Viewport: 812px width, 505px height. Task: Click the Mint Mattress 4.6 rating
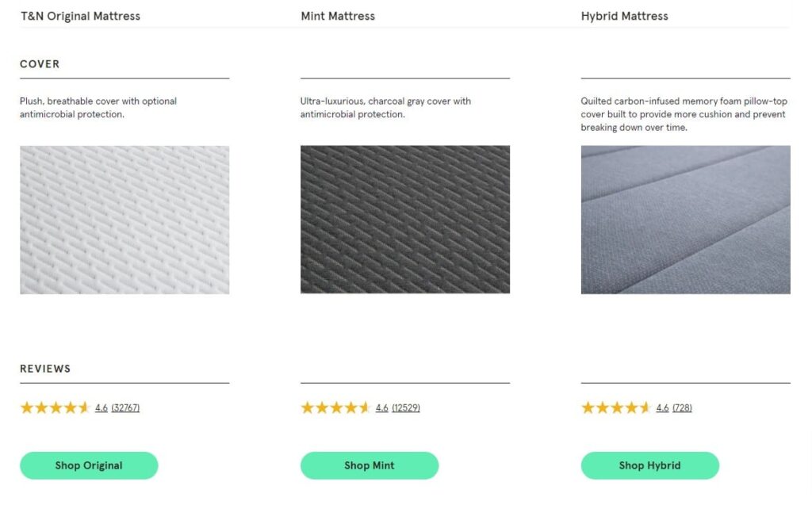[382, 407]
